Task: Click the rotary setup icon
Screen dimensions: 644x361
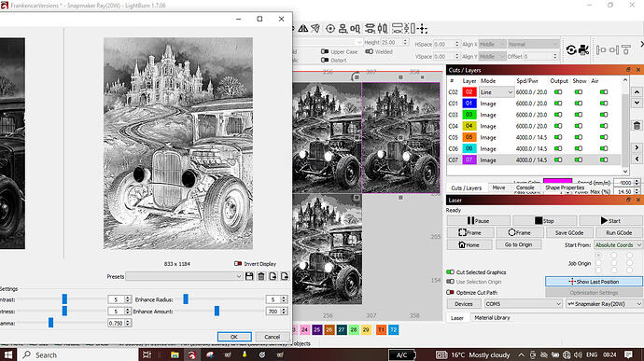Action: [571, 50]
